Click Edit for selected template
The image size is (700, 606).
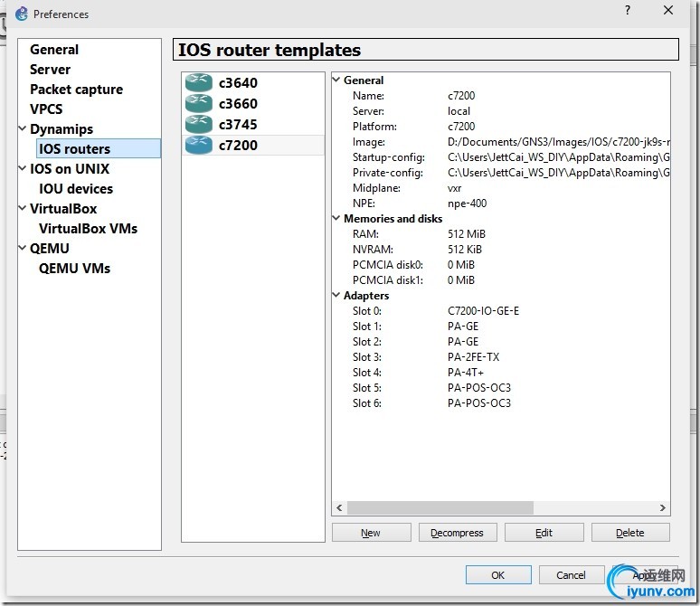tap(544, 533)
